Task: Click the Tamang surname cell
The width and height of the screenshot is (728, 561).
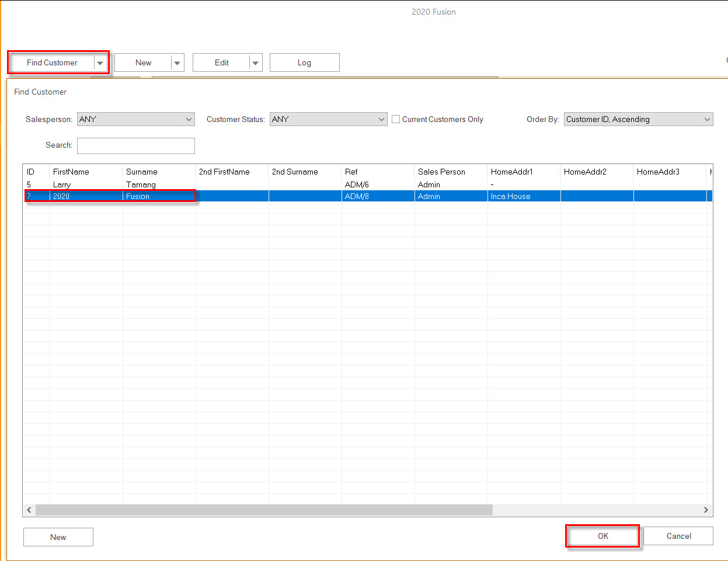Action: 159,184
